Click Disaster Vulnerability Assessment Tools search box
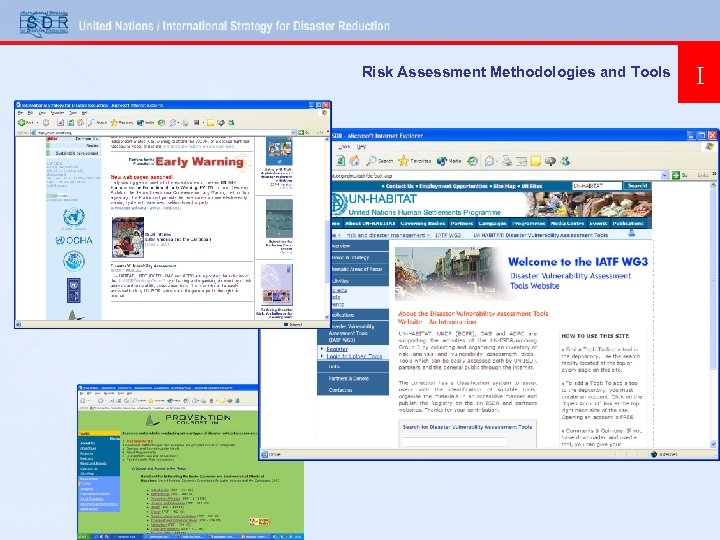The height and width of the screenshot is (540, 720). coord(455,441)
